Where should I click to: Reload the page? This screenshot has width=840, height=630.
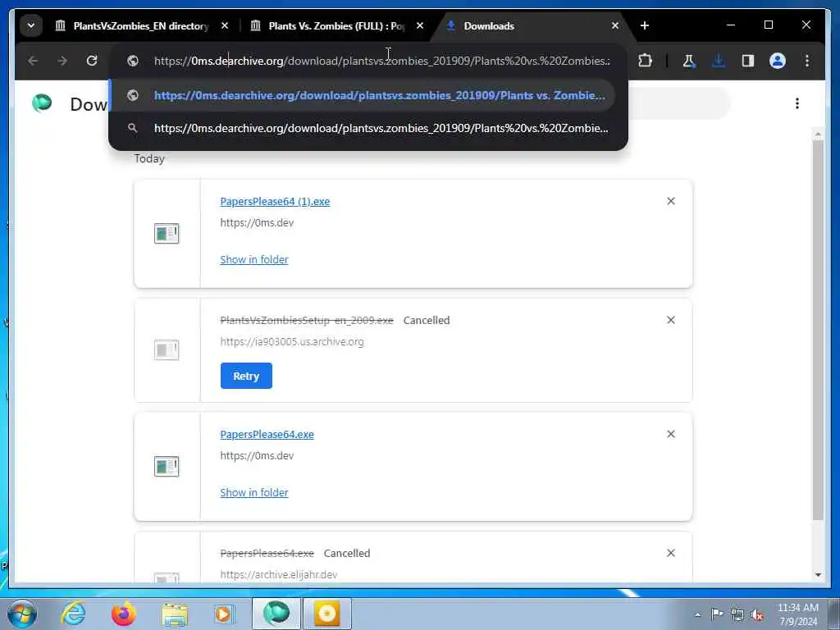point(92,61)
